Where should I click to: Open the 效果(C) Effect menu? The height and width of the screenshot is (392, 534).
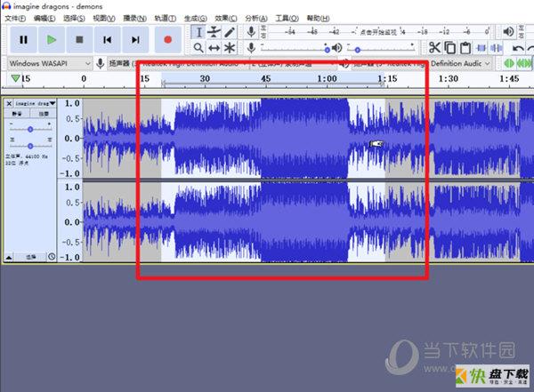pyautogui.click(x=226, y=19)
